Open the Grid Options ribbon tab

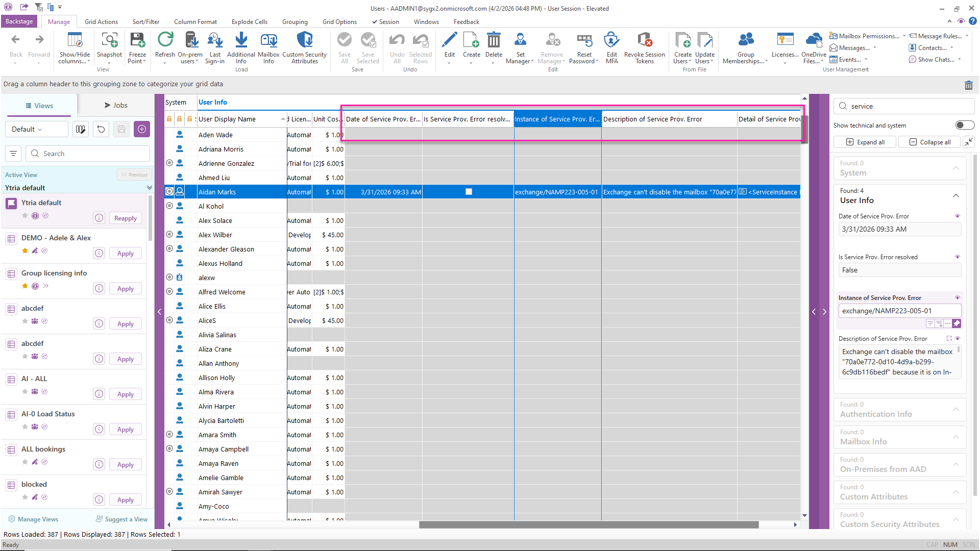(x=339, y=22)
